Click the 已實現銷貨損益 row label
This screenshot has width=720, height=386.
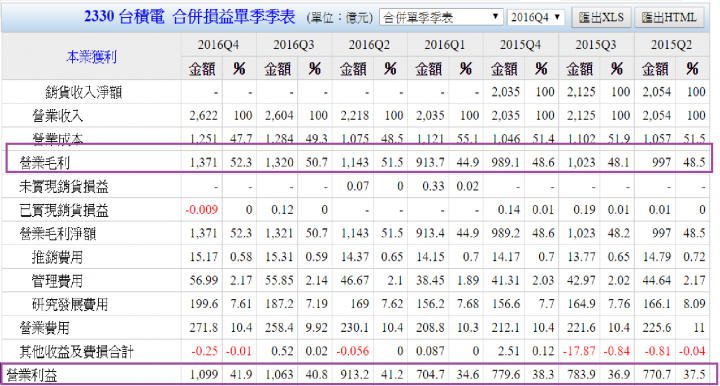tap(64, 210)
